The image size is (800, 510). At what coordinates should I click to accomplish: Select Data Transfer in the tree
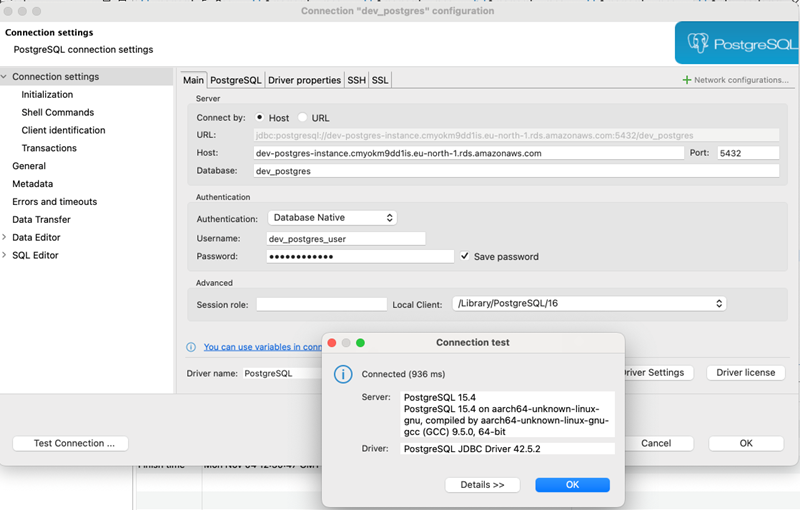coord(41,219)
